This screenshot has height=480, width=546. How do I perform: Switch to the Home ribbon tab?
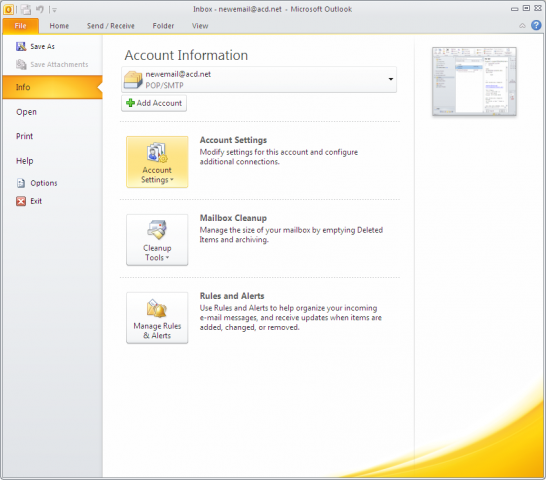tap(59, 26)
